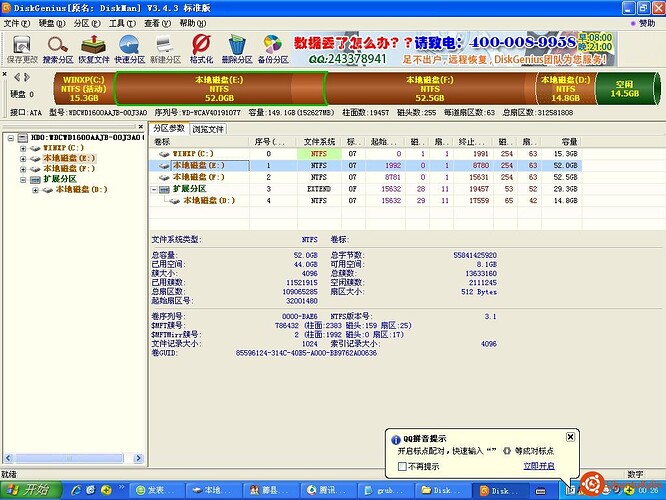Collapse the HD0 disk root node
This screenshot has width=666, height=500.
[x=9, y=136]
